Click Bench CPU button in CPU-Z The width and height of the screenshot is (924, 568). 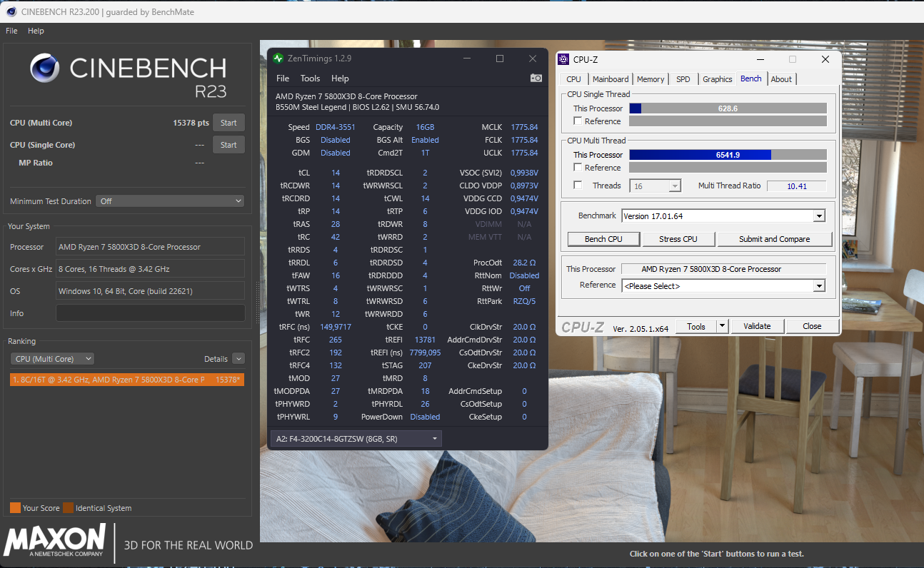click(603, 239)
